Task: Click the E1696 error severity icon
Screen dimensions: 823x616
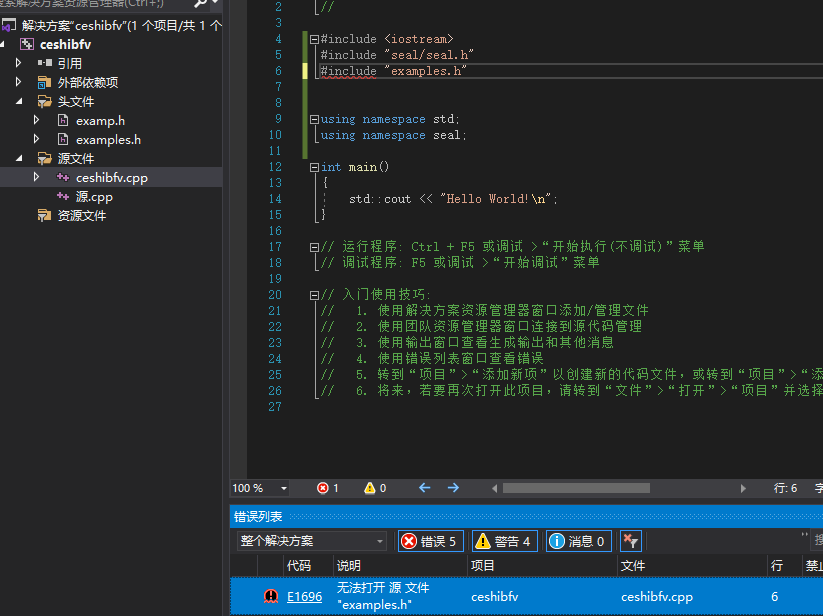Action: pos(271,596)
